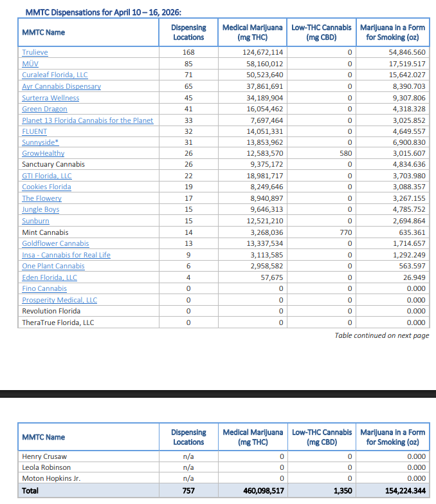
Task: Open the Eden Florida, LLC link
Action: [50, 277]
